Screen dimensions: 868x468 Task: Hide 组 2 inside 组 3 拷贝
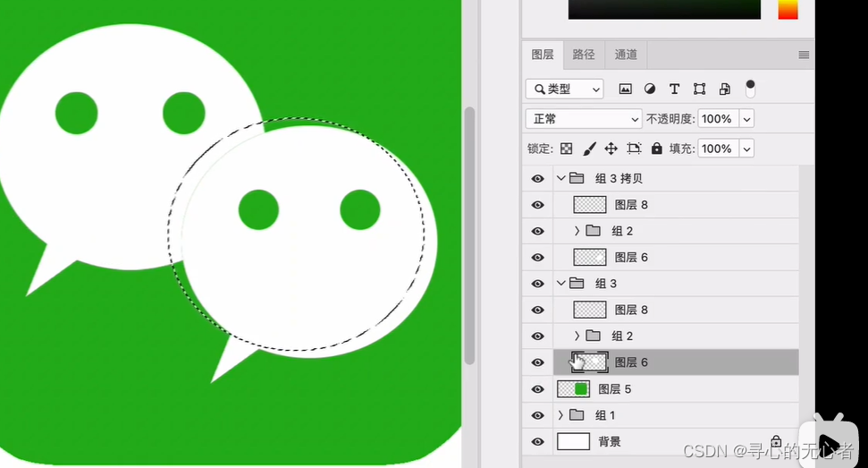point(537,231)
